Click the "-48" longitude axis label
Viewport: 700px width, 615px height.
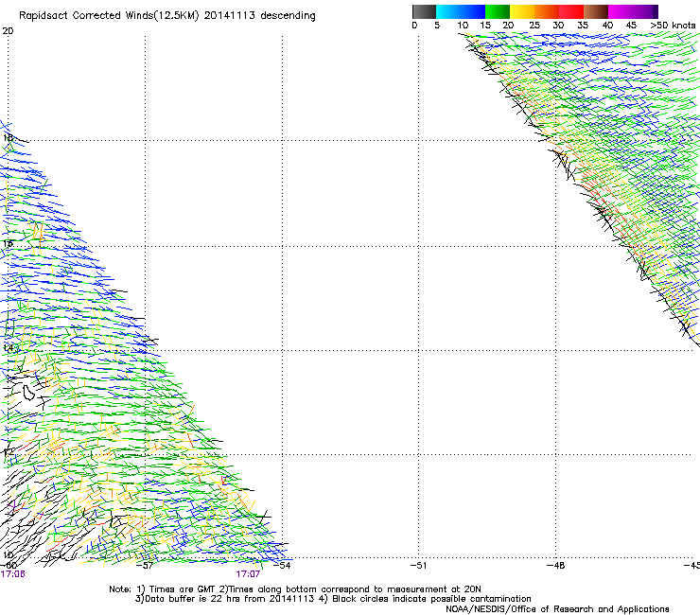pos(555,566)
